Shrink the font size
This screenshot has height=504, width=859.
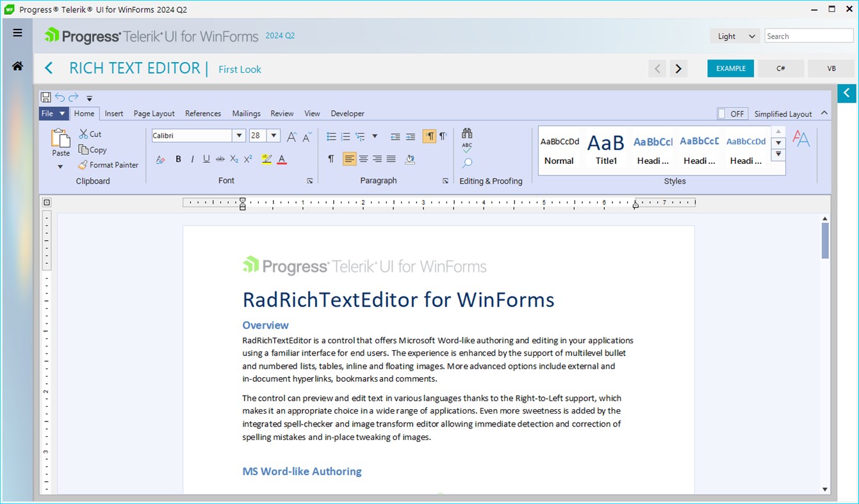click(307, 136)
